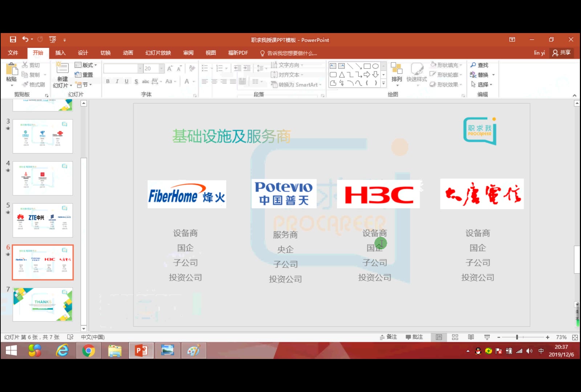581x392 pixels.
Task: Click the Replace (替换) button
Action: [479, 75]
